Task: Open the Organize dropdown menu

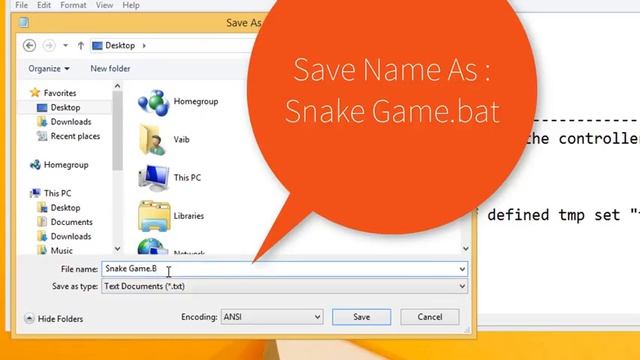Action: pos(49,69)
